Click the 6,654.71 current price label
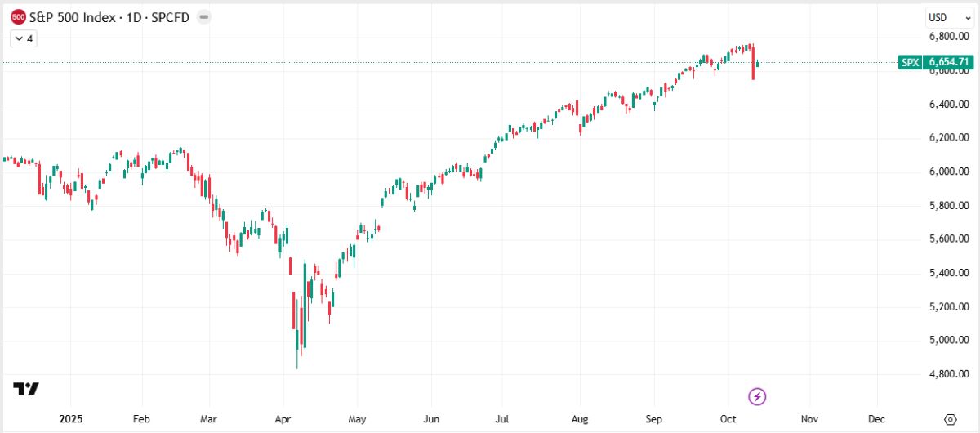The image size is (980, 433). click(x=949, y=62)
